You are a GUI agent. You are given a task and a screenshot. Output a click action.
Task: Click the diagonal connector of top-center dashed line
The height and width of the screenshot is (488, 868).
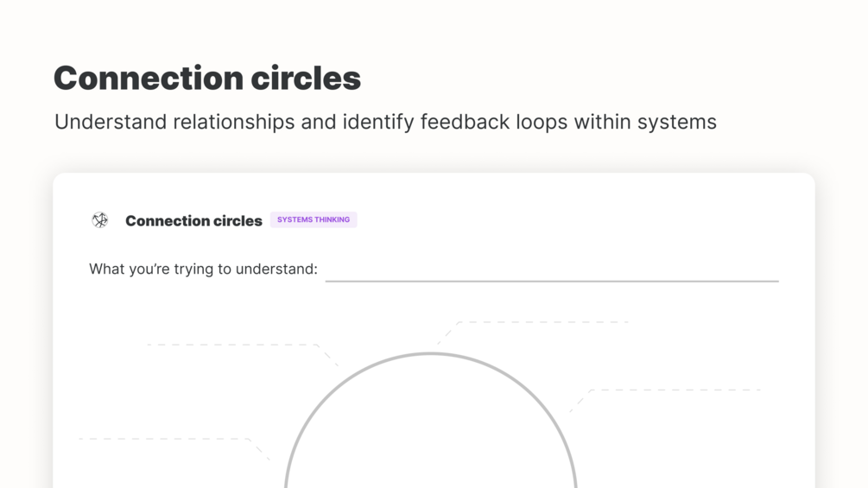click(x=447, y=333)
